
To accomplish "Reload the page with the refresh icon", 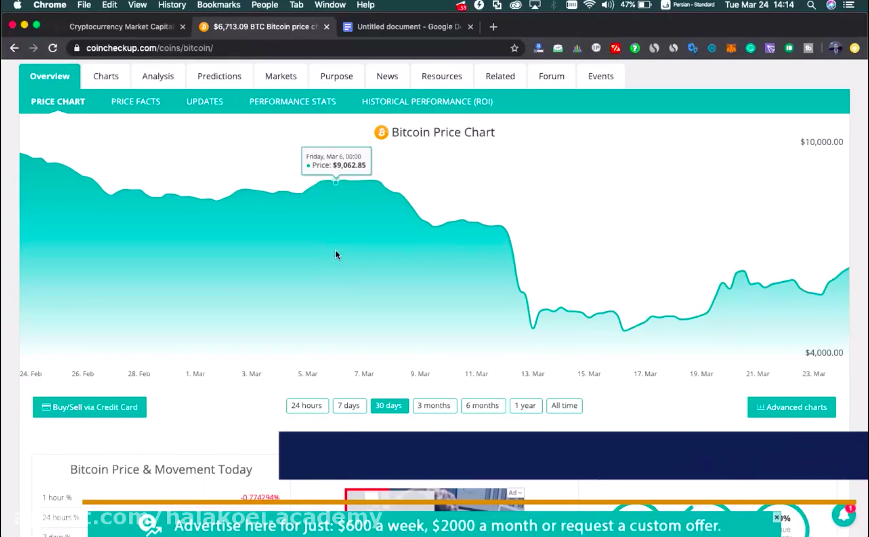I will pyautogui.click(x=53, y=48).
